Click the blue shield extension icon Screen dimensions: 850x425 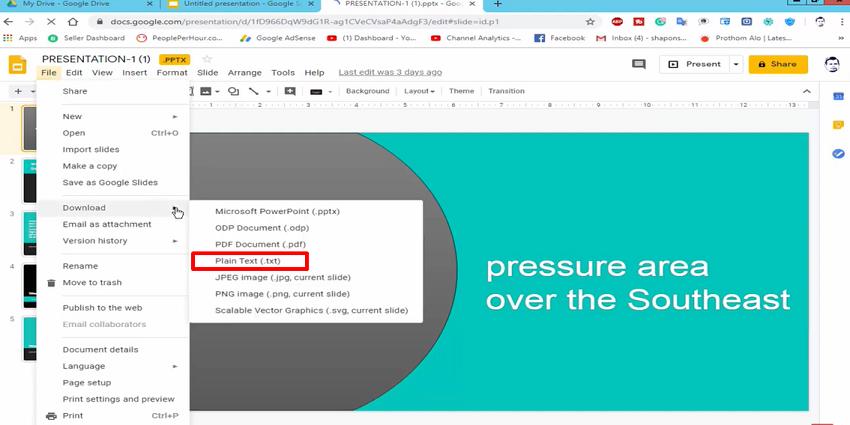click(790, 22)
